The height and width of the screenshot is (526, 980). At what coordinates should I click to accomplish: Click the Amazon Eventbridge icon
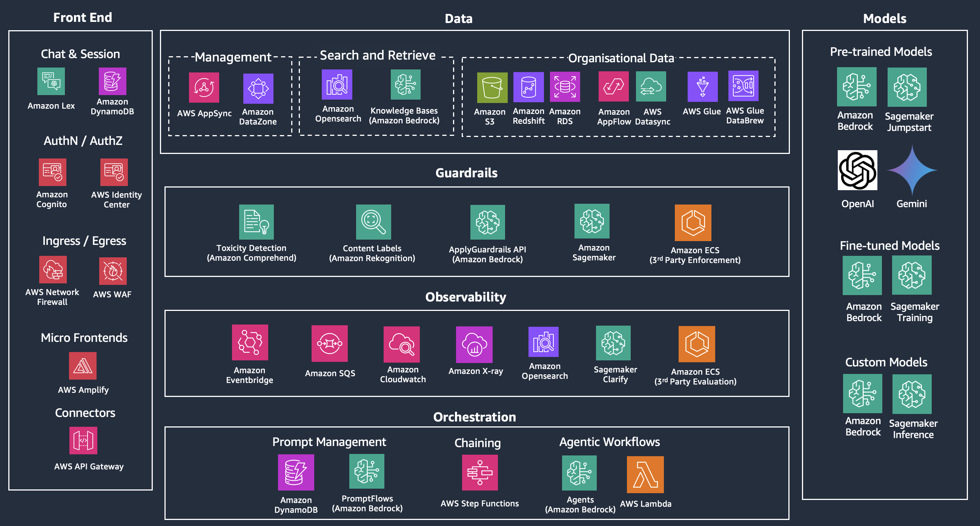pyautogui.click(x=250, y=342)
